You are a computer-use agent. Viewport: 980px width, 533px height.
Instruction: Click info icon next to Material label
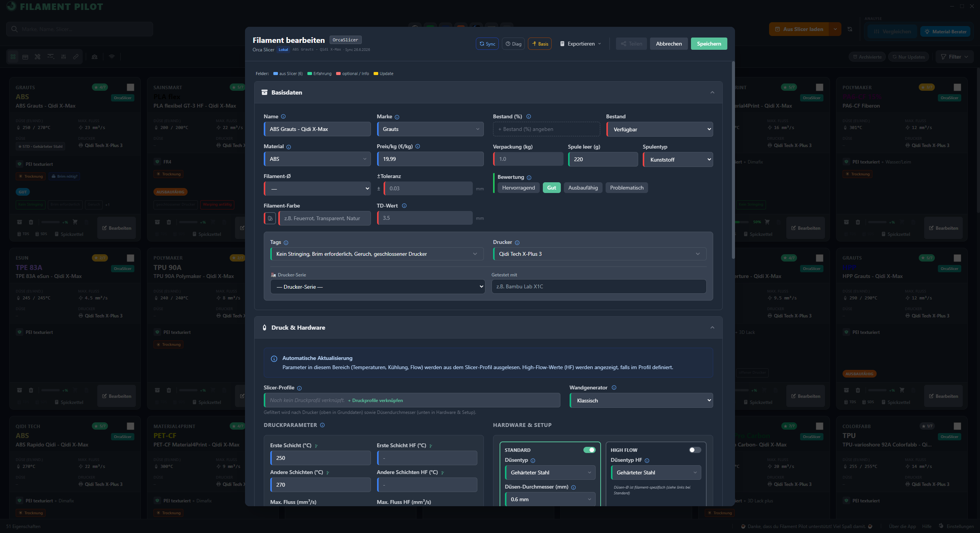[289, 147]
